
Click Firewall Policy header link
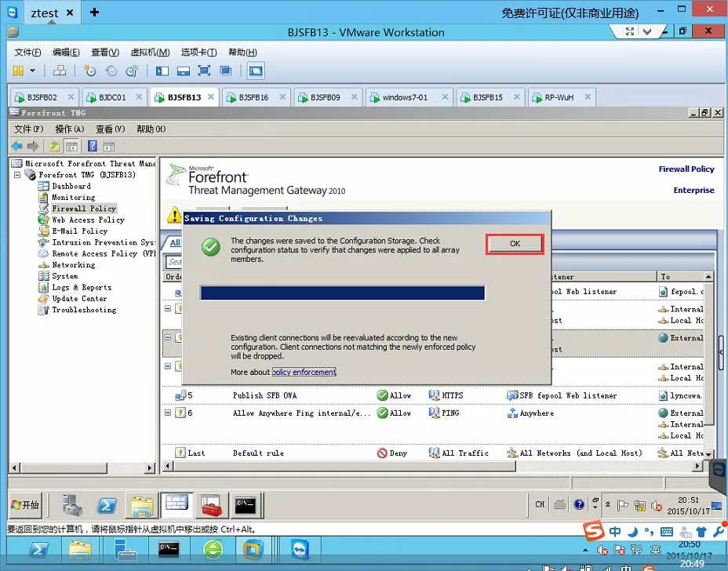(x=686, y=169)
